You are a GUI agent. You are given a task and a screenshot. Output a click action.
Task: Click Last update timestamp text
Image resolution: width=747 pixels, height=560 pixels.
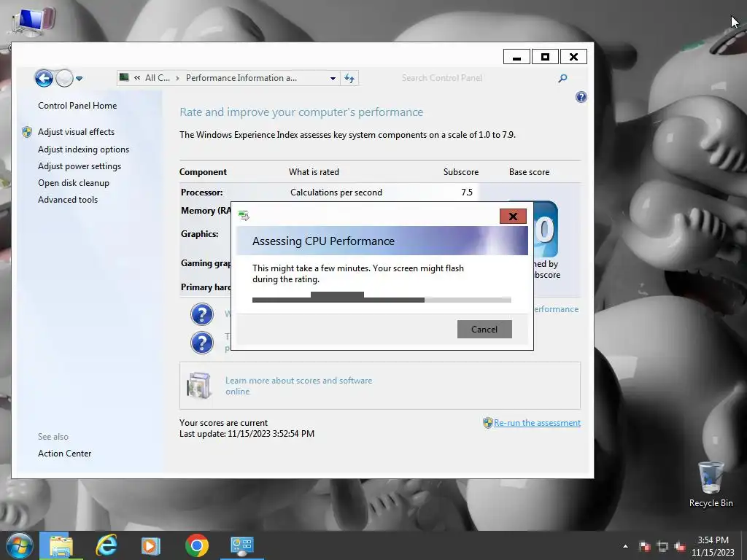tap(247, 434)
